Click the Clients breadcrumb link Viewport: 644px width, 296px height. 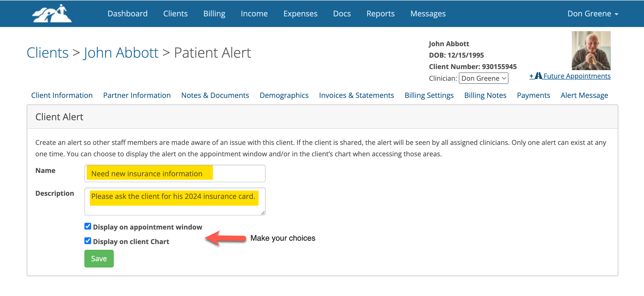coord(48,53)
